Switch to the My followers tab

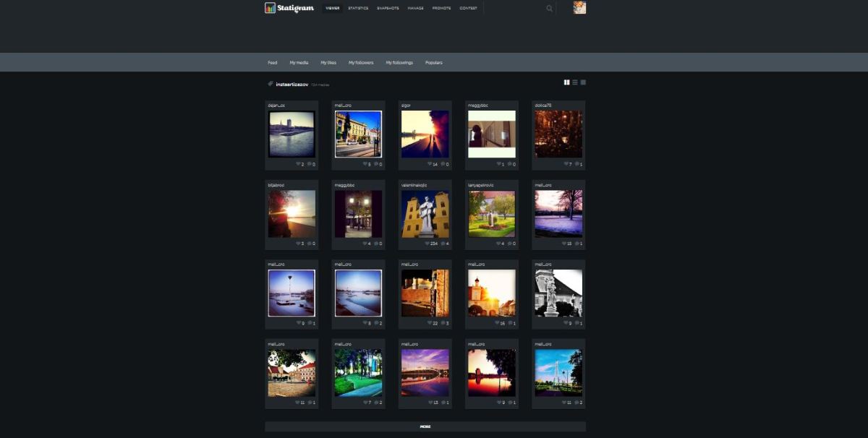click(361, 63)
